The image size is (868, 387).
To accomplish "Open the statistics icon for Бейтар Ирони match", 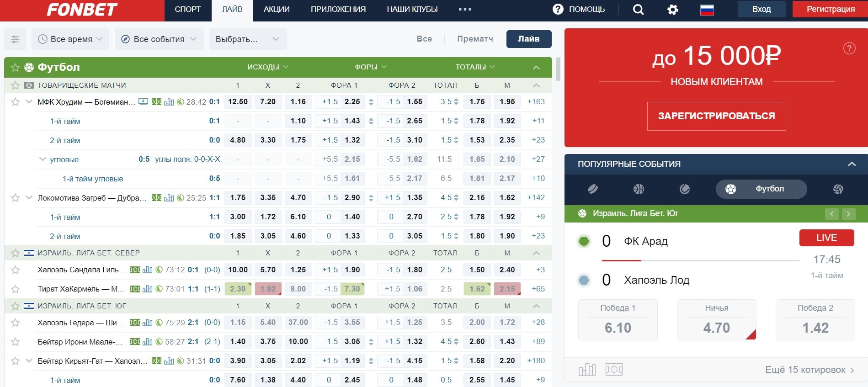I will [x=147, y=341].
